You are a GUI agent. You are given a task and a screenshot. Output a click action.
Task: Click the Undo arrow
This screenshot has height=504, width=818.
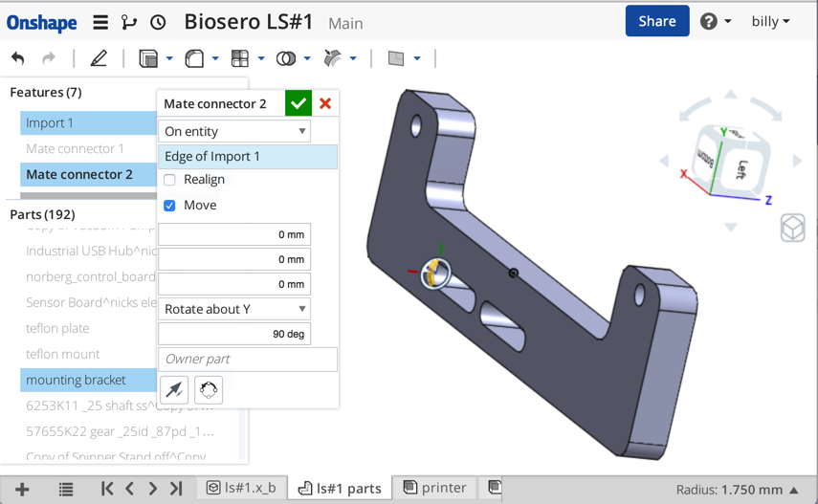[x=18, y=58]
